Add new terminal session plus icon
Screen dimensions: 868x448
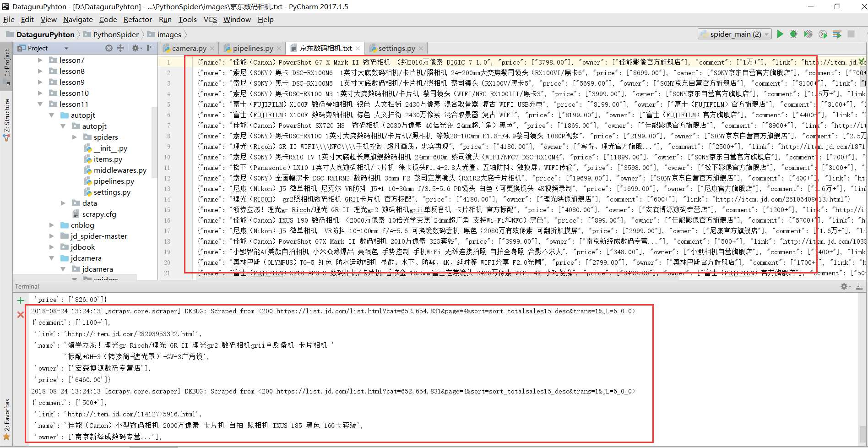(x=20, y=300)
